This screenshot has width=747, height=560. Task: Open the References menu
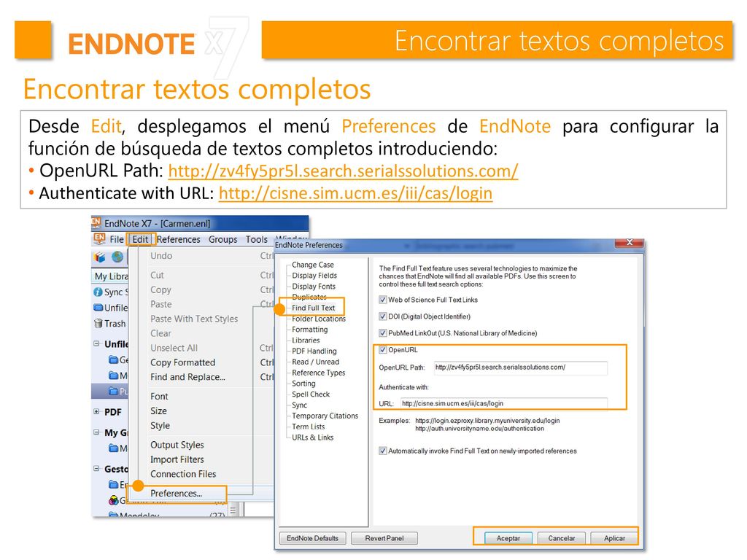click(178, 239)
